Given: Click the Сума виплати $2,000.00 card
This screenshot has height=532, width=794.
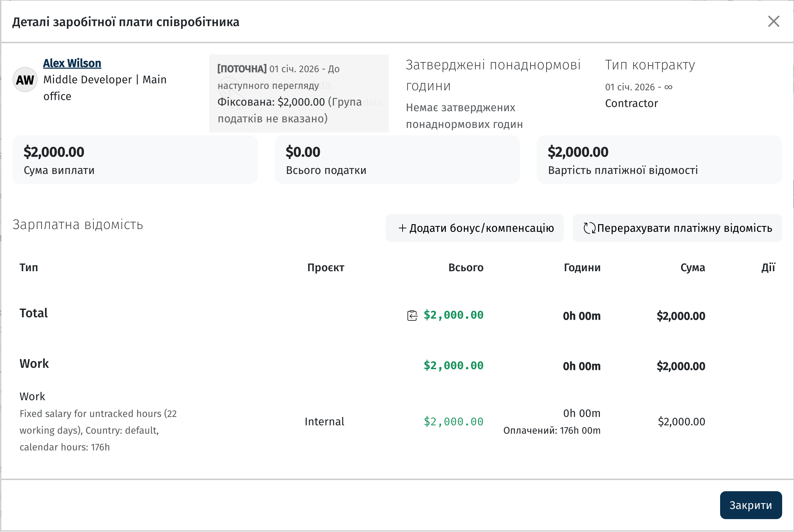Looking at the screenshot, I should tap(135, 160).
